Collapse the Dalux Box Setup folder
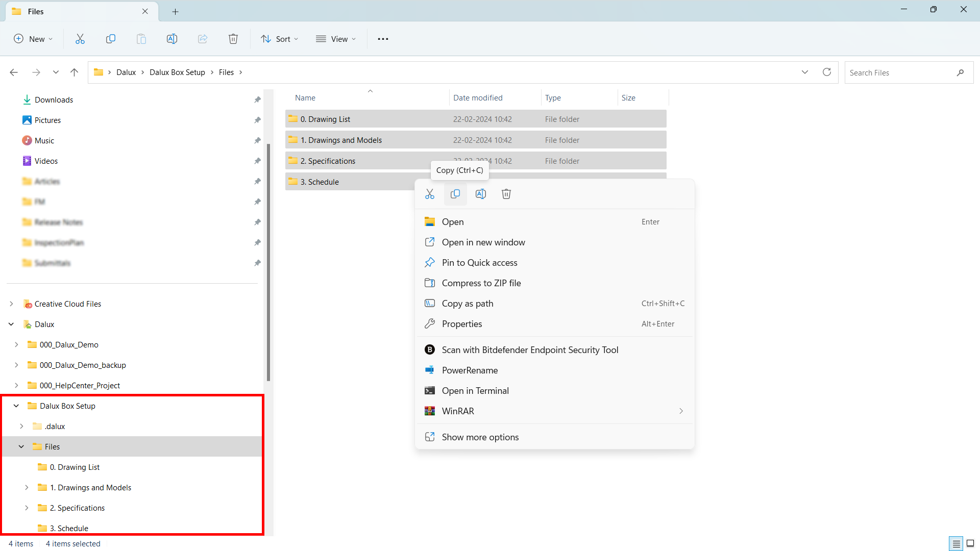The image size is (980, 551). [16, 406]
